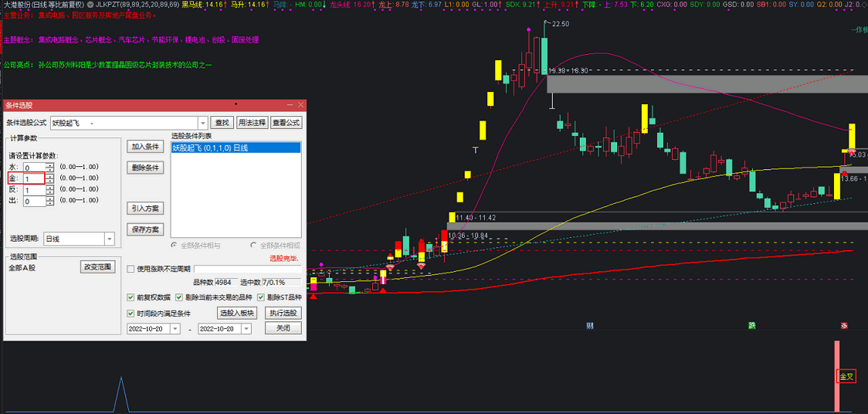Open the start date picker dropdown
The height and width of the screenshot is (414, 868).
[175, 329]
